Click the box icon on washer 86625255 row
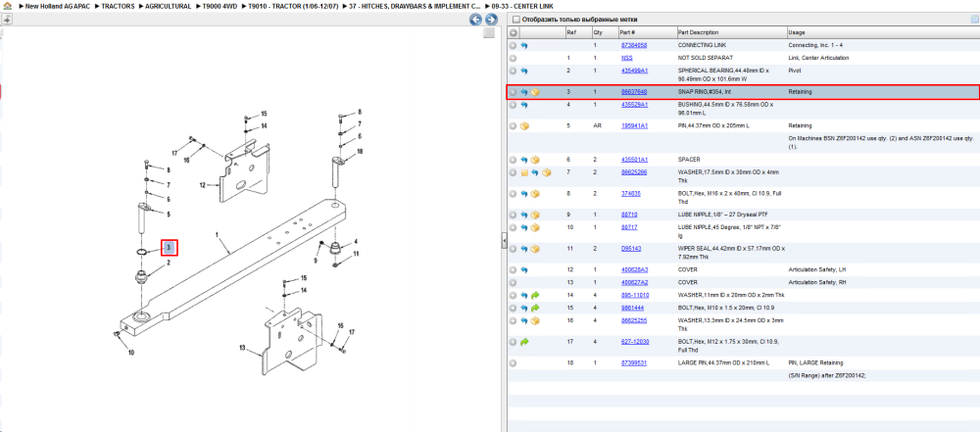Image resolution: width=980 pixels, height=432 pixels. tap(536, 320)
